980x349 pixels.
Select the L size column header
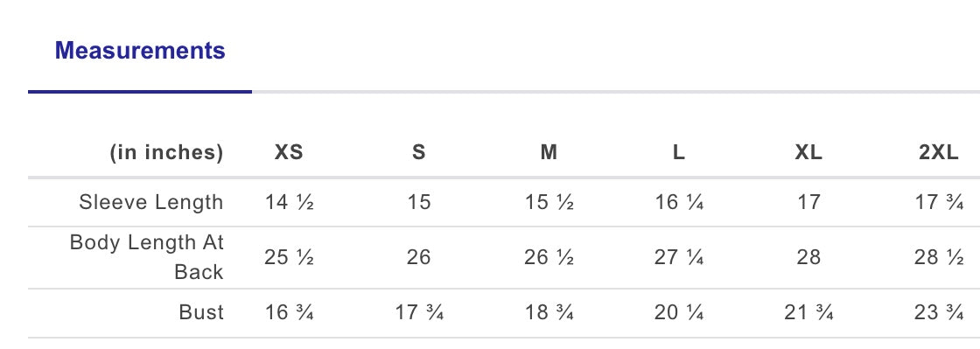(x=679, y=152)
